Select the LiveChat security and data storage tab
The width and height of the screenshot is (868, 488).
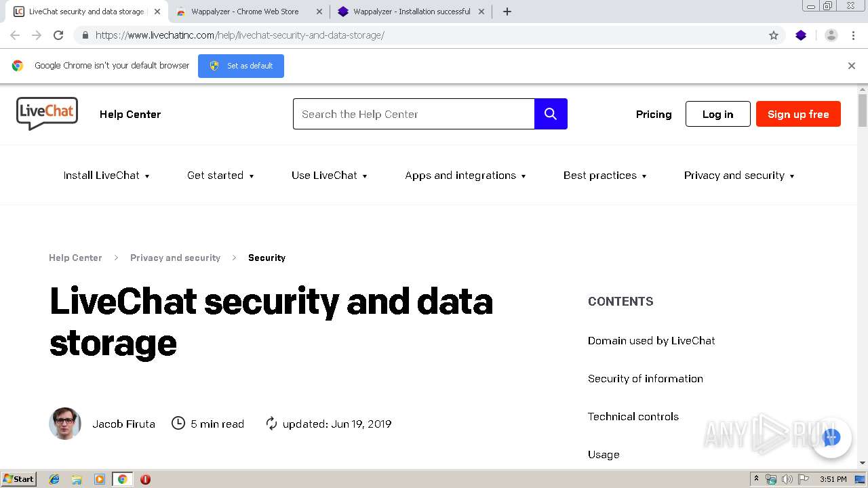click(86, 12)
